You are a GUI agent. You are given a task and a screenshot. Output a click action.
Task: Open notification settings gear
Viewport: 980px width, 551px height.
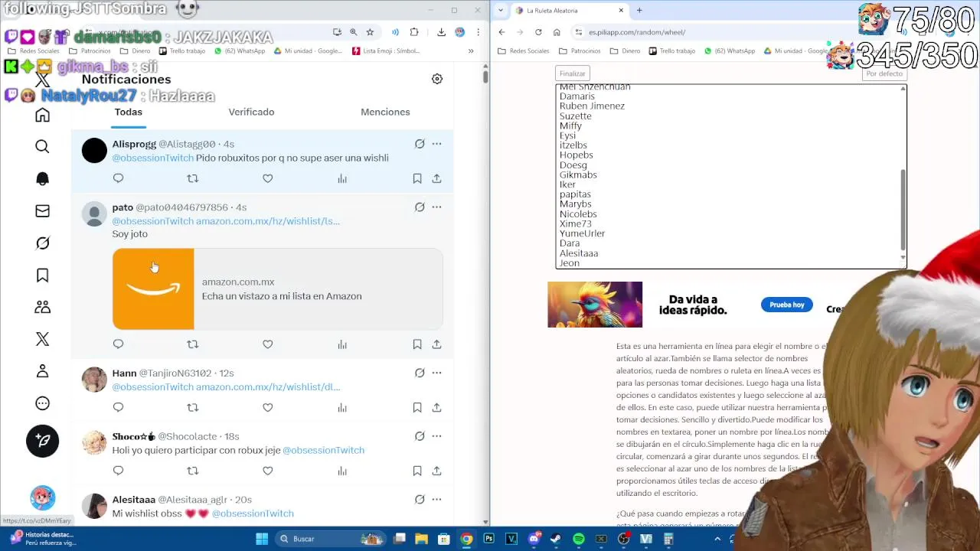point(437,79)
